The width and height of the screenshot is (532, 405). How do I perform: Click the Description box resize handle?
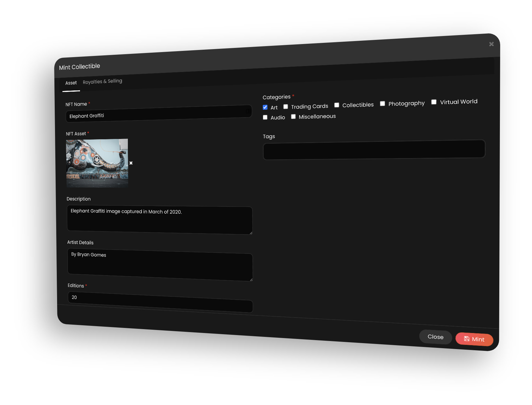point(251,233)
